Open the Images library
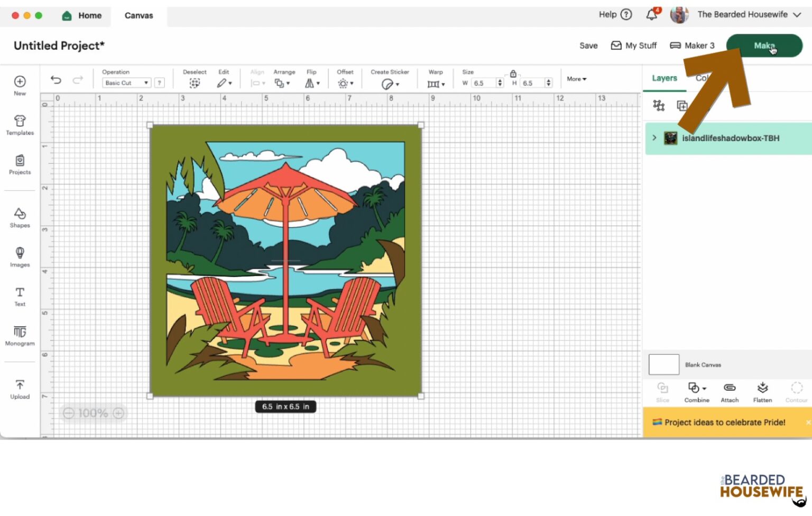The width and height of the screenshot is (812, 516). coord(20,257)
